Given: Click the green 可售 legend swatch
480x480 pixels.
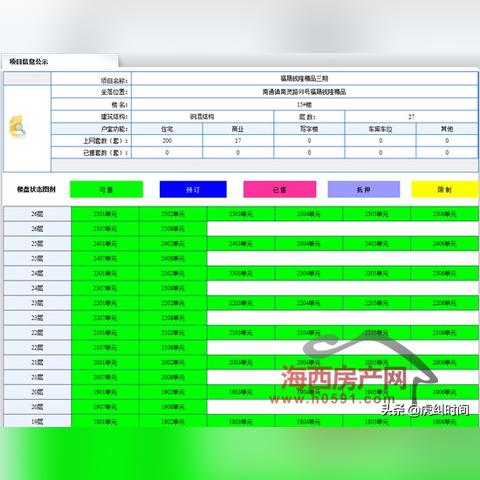Looking at the screenshot, I should pos(106,189).
